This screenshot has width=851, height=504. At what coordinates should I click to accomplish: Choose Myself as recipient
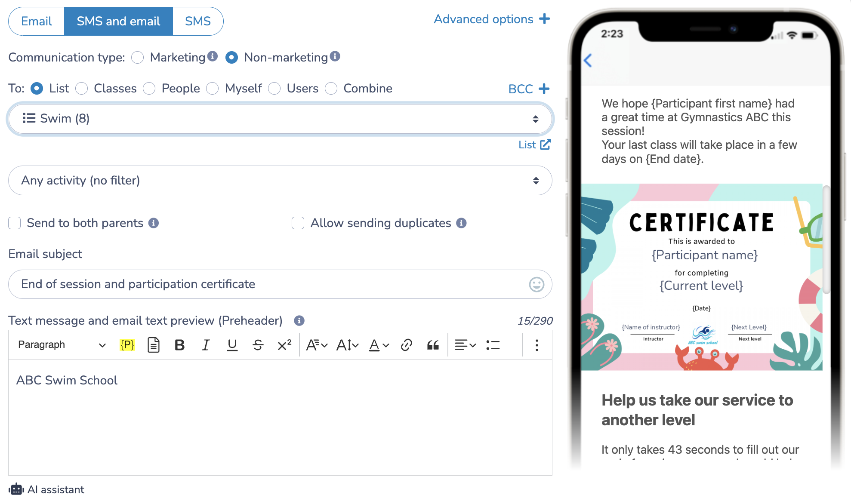click(213, 89)
